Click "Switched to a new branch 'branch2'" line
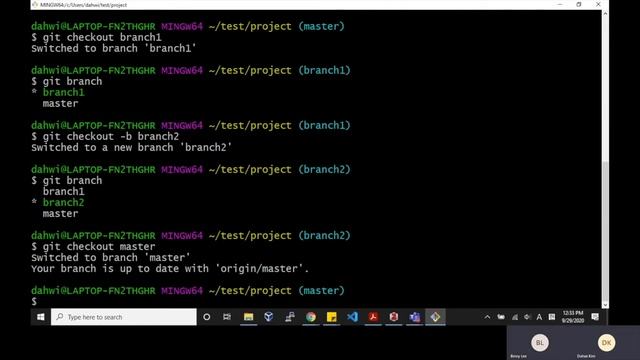Image resolution: width=640 pixels, height=360 pixels. (x=131, y=148)
